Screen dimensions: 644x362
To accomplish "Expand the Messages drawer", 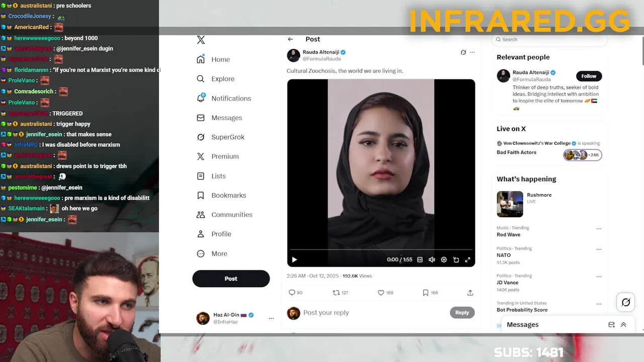I will coord(623,325).
